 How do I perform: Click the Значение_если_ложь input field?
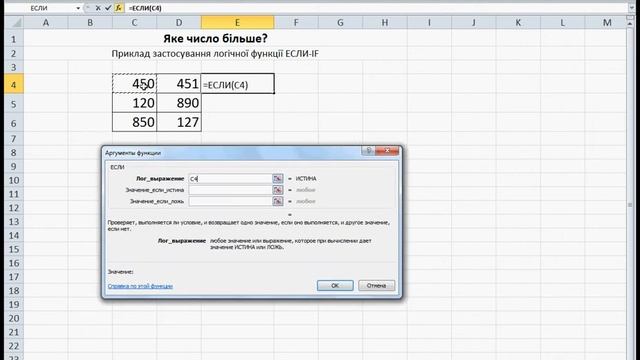point(230,201)
